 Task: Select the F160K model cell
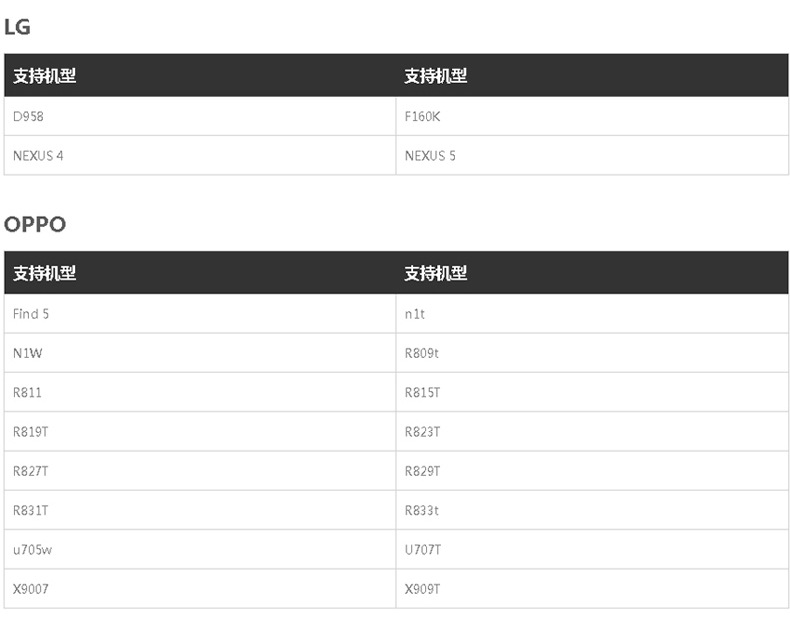click(x=422, y=117)
